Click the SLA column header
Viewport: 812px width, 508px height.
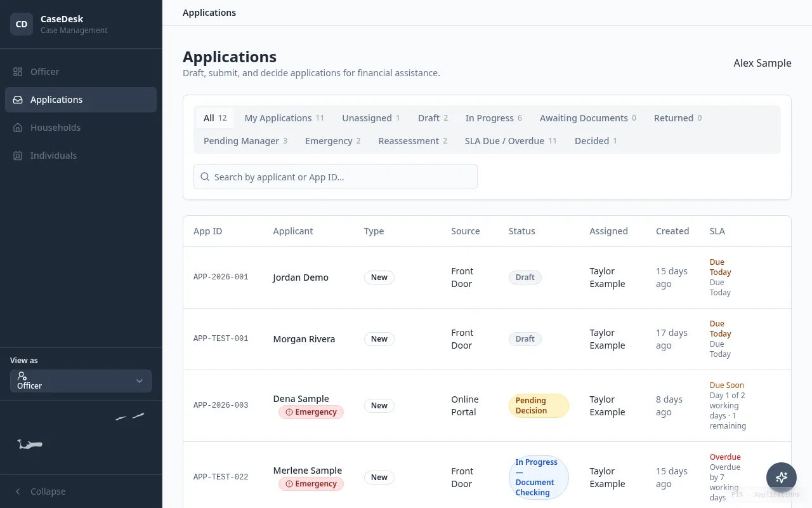(717, 231)
